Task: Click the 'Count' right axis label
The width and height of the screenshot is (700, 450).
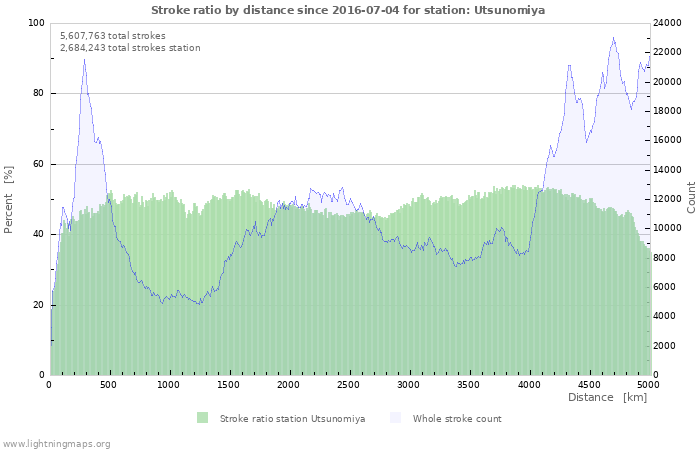Action: 691,197
